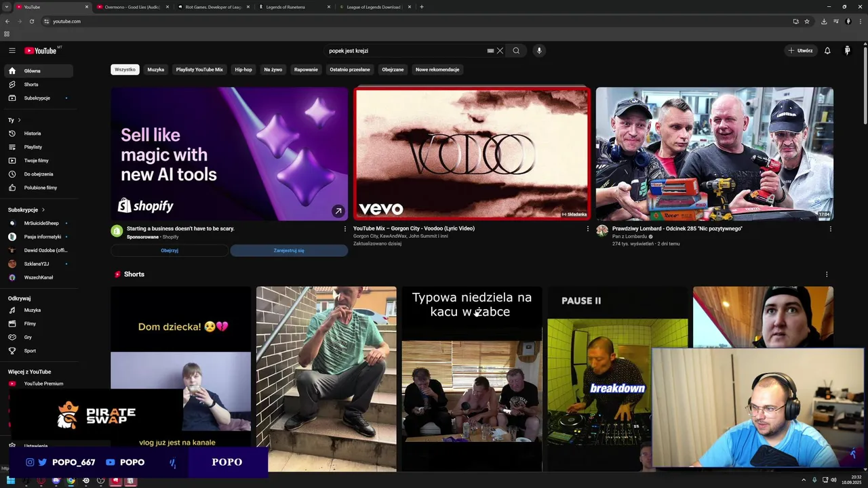Go back in Chrome
The width and height of the screenshot is (868, 488).
7,21
